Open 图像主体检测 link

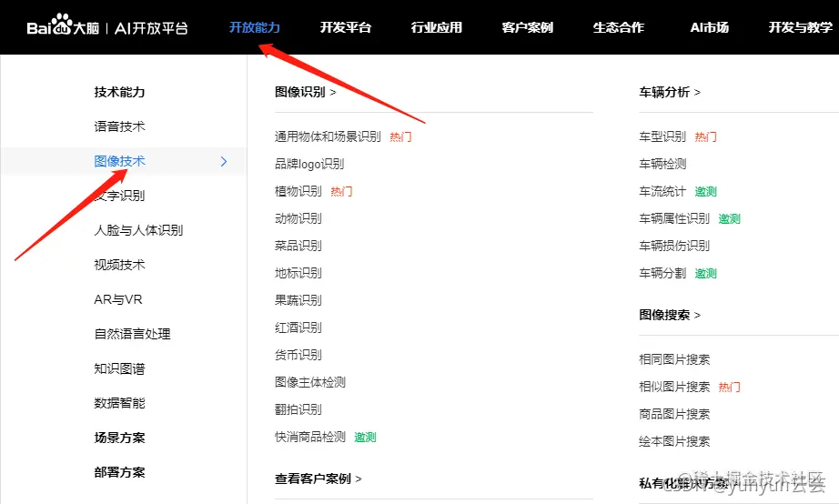point(309,382)
